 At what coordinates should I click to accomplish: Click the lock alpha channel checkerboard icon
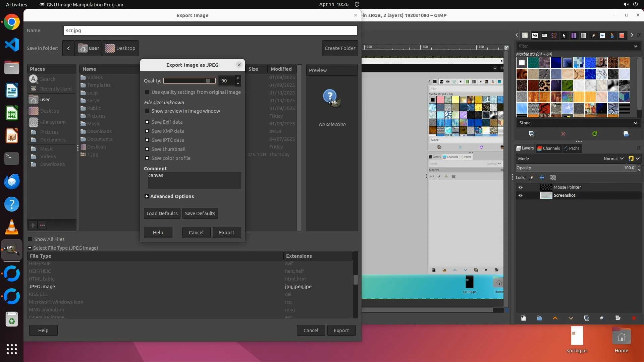tap(553, 178)
